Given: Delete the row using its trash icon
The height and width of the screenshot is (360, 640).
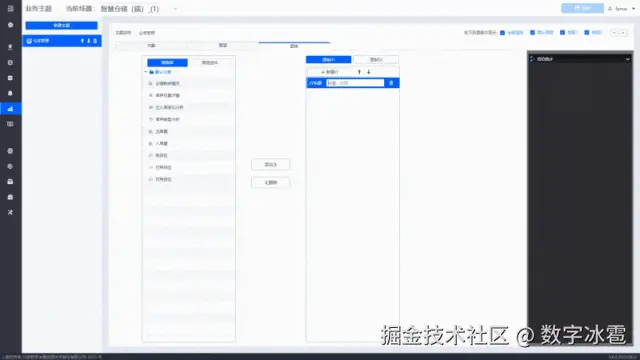Looking at the screenshot, I should point(391,83).
